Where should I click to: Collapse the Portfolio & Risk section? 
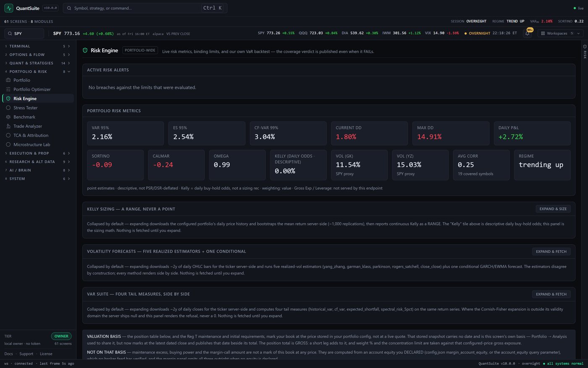point(38,71)
